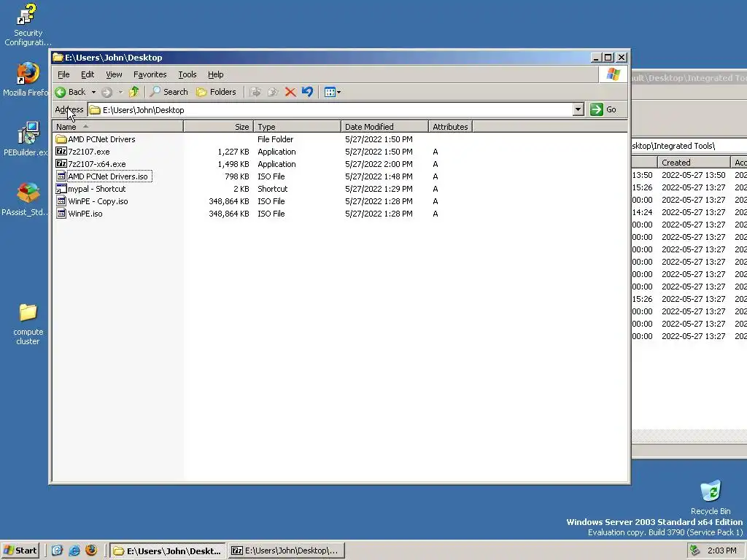747x560 pixels.
Task: Click the address bar path field
Action: click(x=330, y=109)
